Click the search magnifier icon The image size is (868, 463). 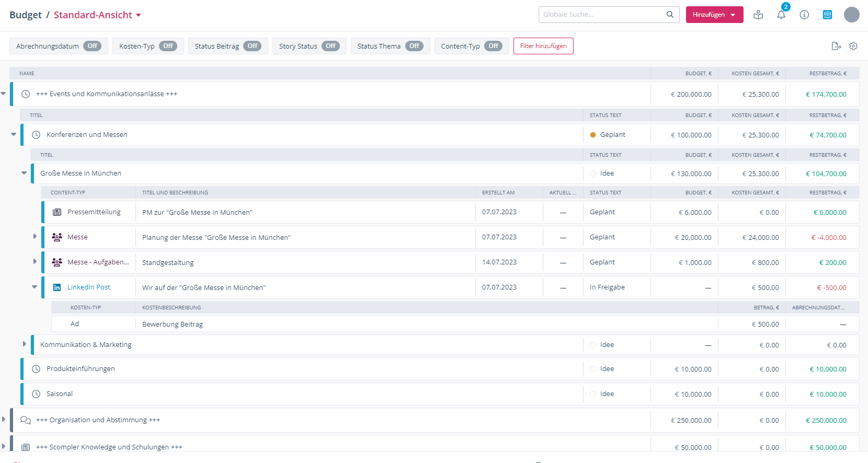click(670, 15)
